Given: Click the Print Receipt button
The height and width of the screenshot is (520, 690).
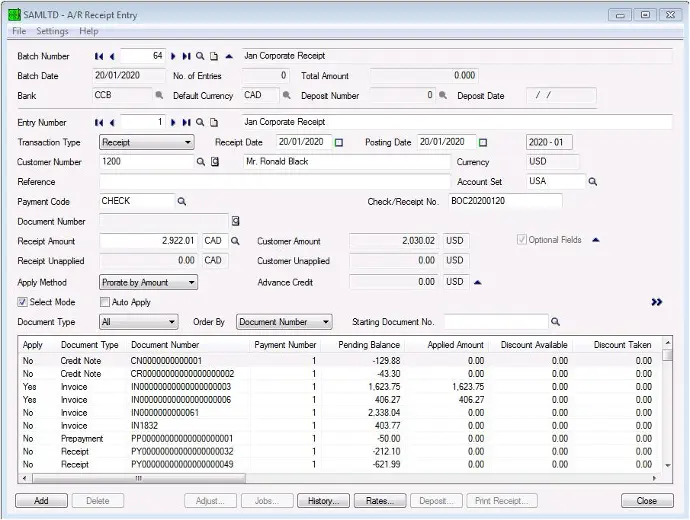Looking at the screenshot, I should click(x=502, y=501).
